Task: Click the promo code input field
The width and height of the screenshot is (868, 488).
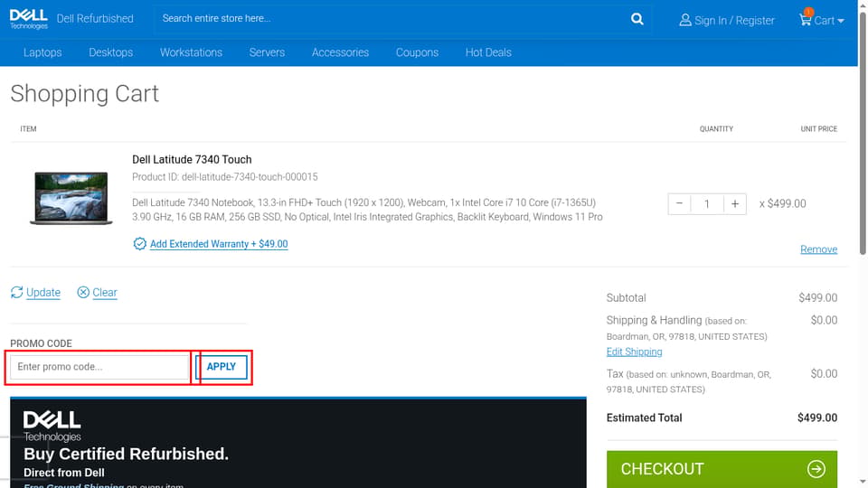Action: [x=99, y=367]
